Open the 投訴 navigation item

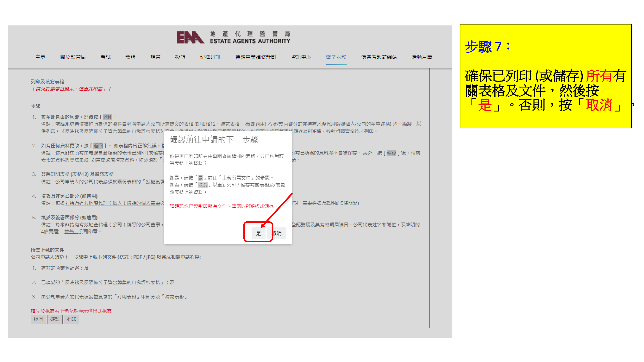point(180,57)
